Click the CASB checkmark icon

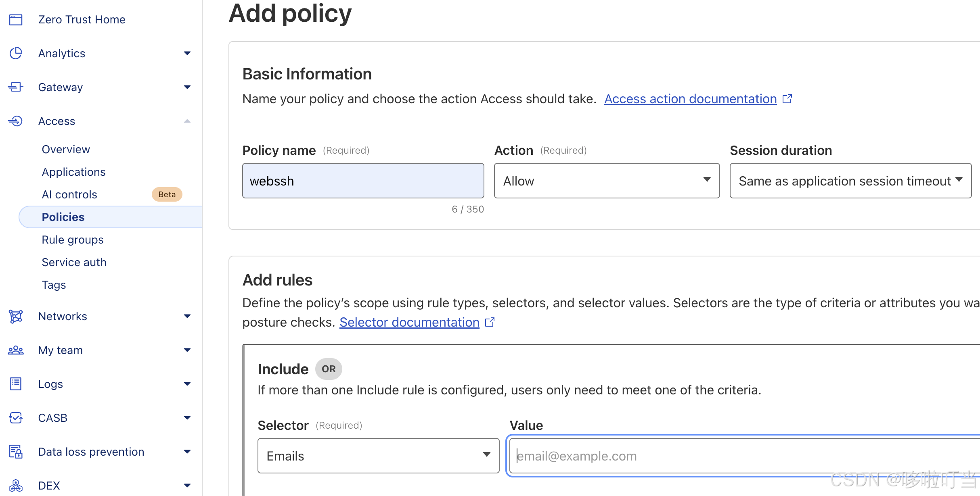(16, 418)
